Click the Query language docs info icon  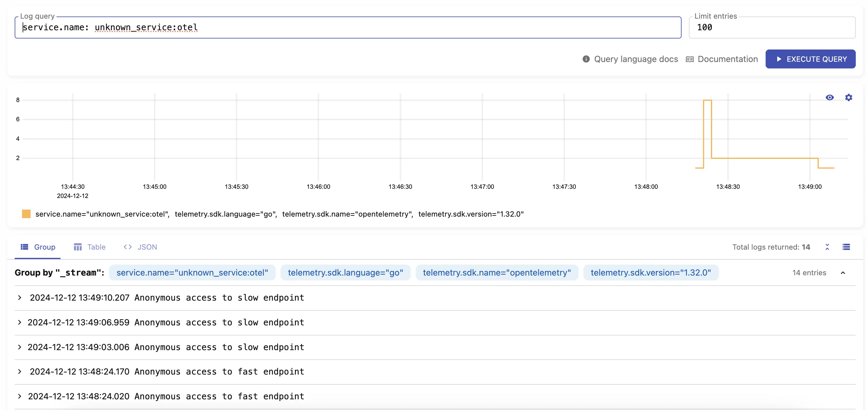[x=586, y=59]
